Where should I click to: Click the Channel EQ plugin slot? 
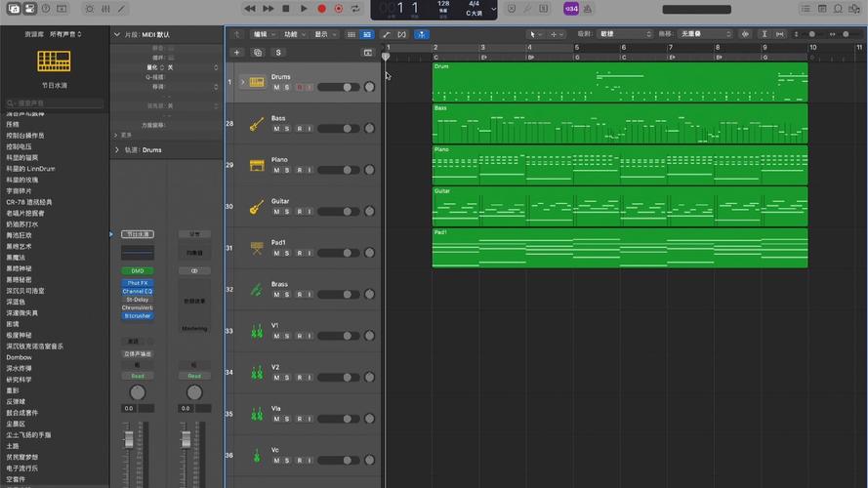pyautogui.click(x=137, y=291)
